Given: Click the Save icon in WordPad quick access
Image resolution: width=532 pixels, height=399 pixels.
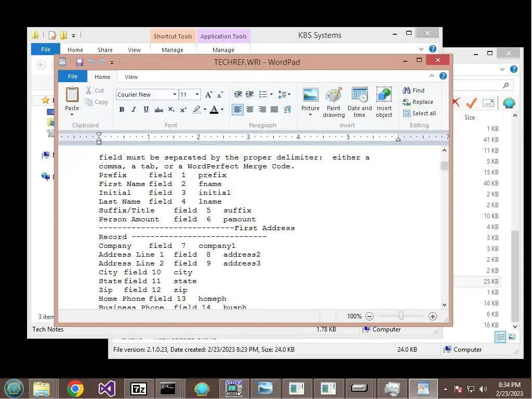Looking at the screenshot, I should 79,62.
